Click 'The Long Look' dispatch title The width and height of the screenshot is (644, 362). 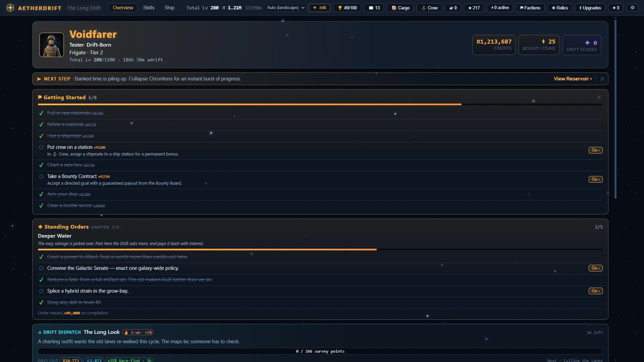click(102, 332)
